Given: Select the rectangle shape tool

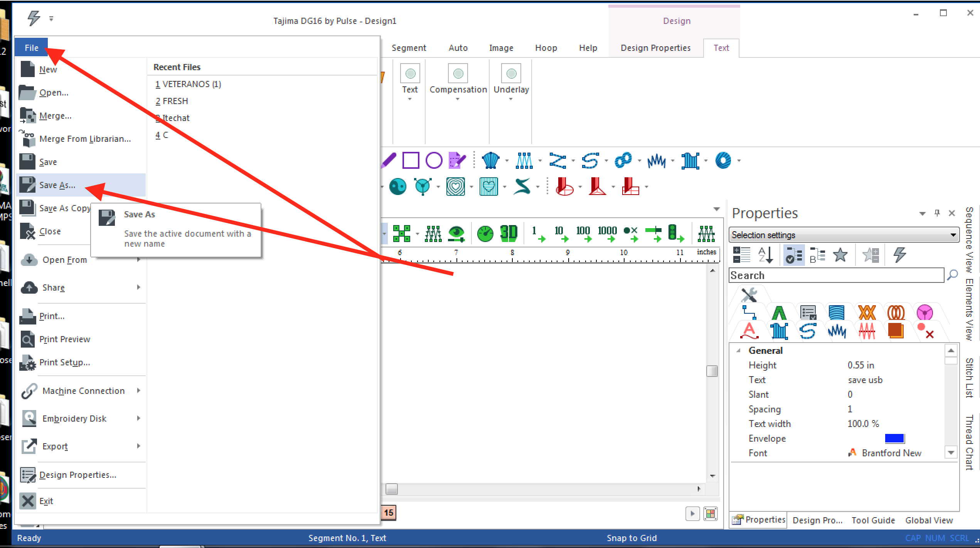Looking at the screenshot, I should (x=411, y=160).
